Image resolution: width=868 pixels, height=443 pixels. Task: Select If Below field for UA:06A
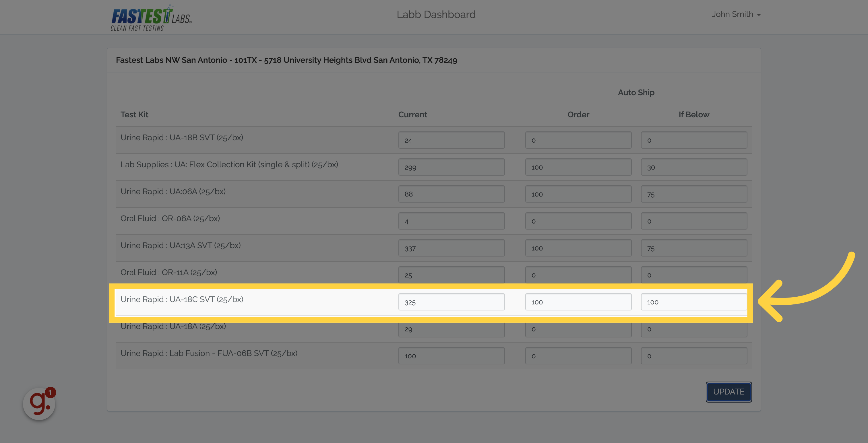(x=693, y=194)
